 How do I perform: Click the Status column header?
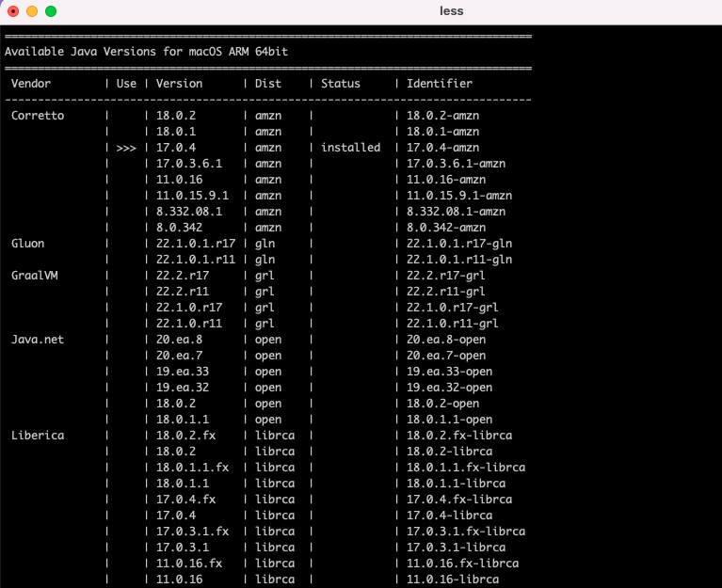pyautogui.click(x=340, y=84)
